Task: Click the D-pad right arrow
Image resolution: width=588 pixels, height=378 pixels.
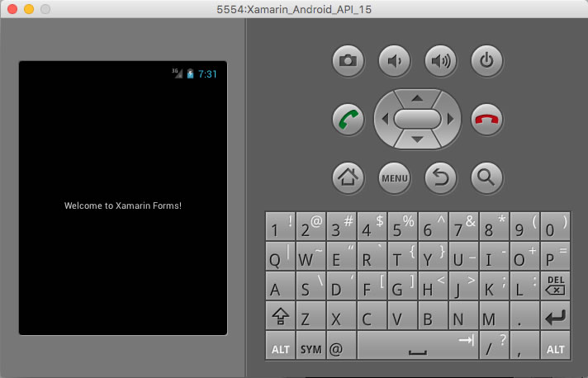Action: [450, 119]
